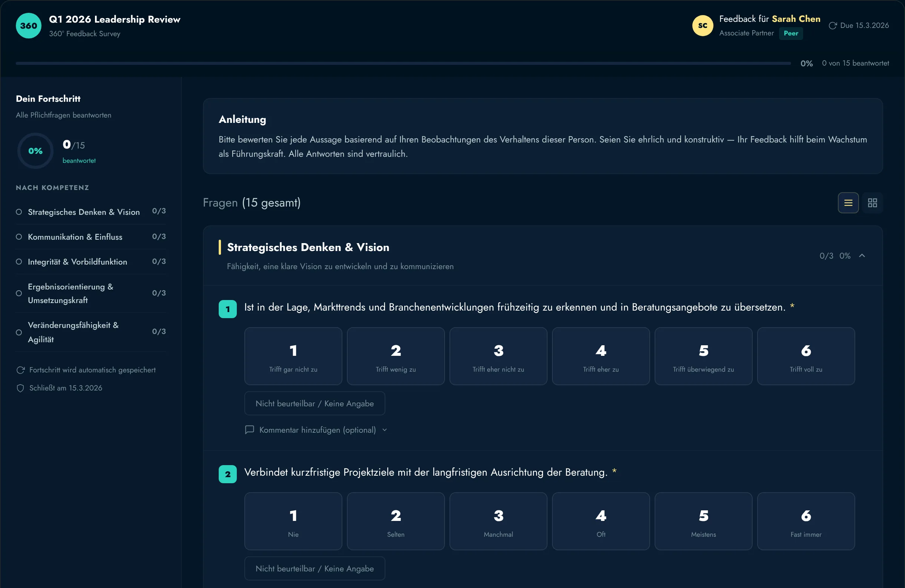
Task: Click the question 1 number badge
Action: pyautogui.click(x=227, y=309)
